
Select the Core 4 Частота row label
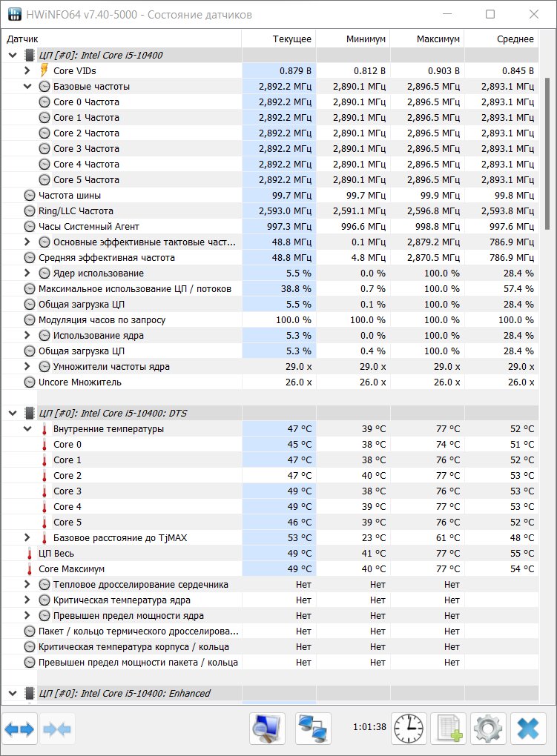86,165
